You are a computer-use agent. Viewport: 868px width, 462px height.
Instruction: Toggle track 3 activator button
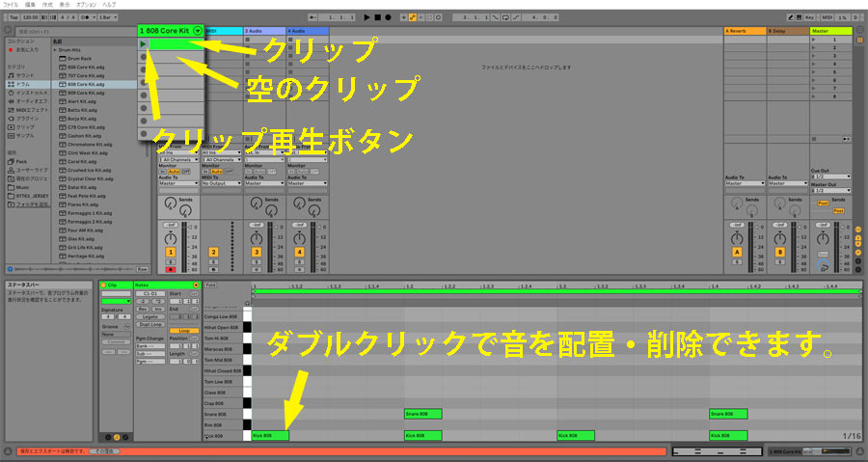click(257, 253)
